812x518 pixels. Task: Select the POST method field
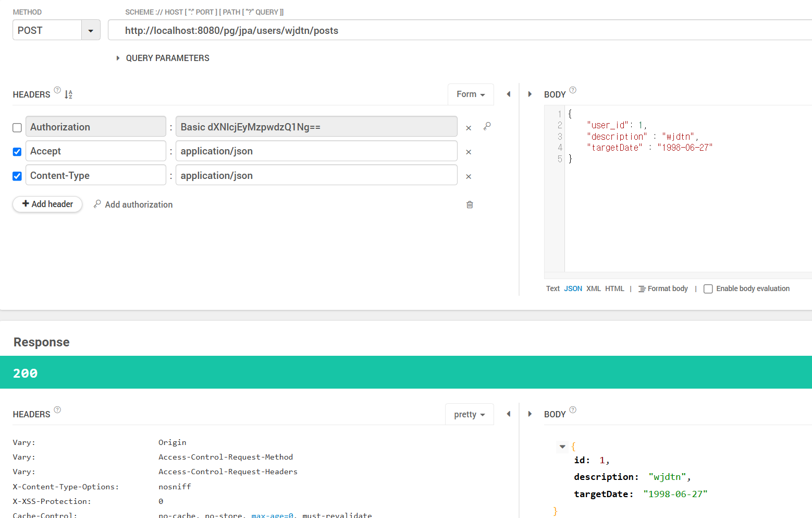point(47,30)
